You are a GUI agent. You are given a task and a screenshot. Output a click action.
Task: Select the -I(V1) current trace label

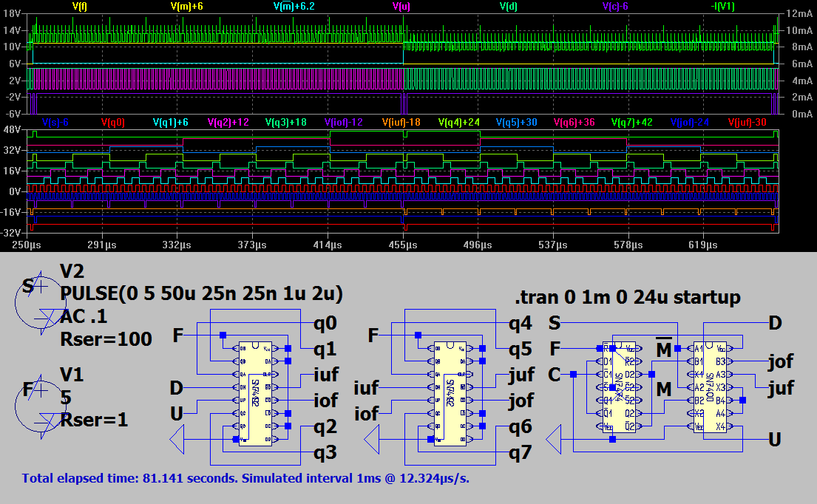click(x=722, y=6)
